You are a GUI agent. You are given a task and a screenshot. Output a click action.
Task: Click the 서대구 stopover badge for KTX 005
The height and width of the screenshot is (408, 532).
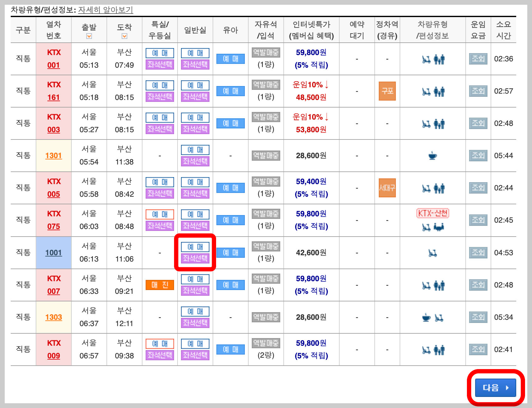click(x=387, y=188)
